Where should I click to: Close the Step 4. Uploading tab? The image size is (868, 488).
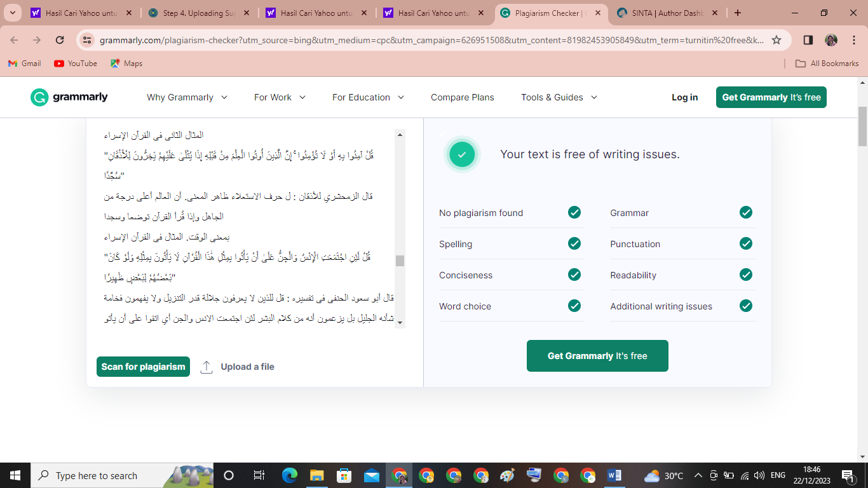click(x=246, y=13)
